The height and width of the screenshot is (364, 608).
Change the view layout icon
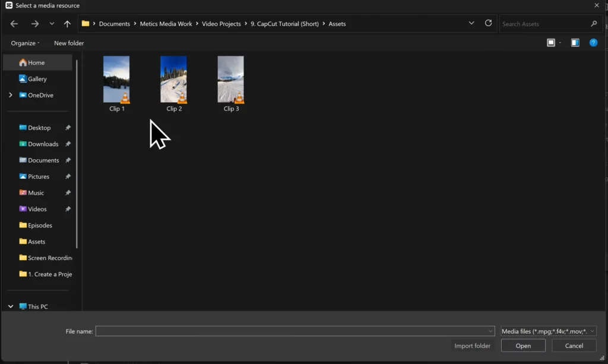coord(550,43)
